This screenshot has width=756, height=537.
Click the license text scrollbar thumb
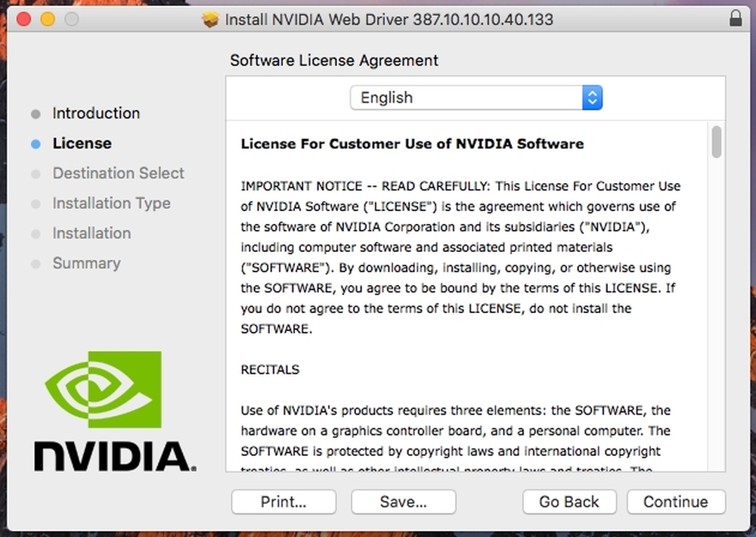pos(717,141)
